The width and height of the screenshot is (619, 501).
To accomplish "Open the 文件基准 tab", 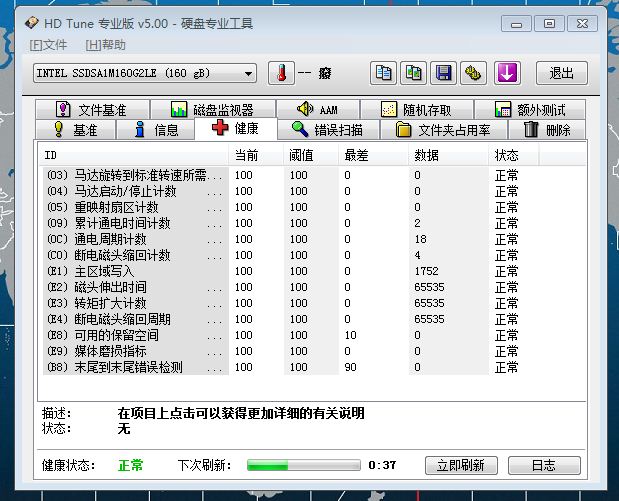I will [x=92, y=109].
